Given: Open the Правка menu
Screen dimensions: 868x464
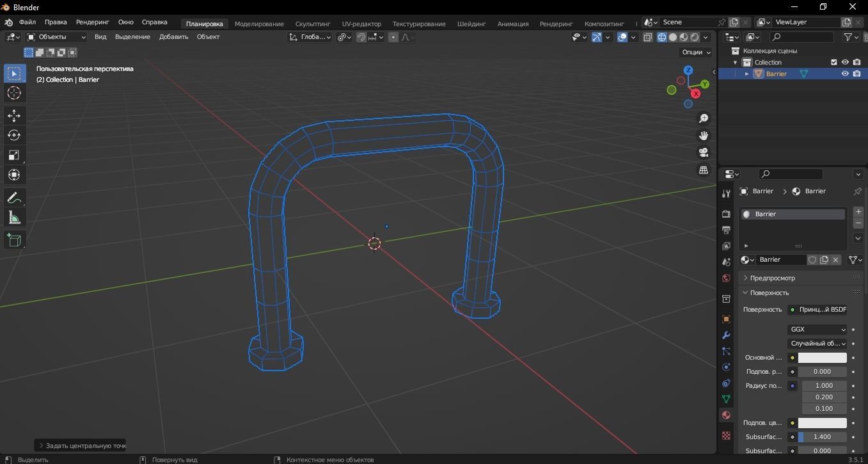Looking at the screenshot, I should tap(56, 22).
